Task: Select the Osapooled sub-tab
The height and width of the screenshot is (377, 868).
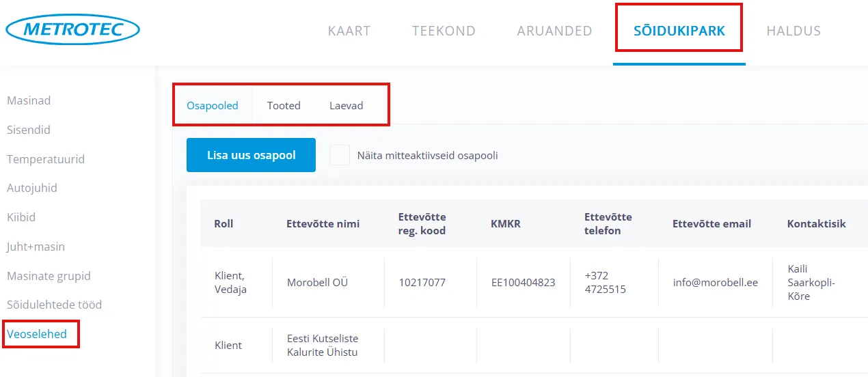Action: (213, 106)
